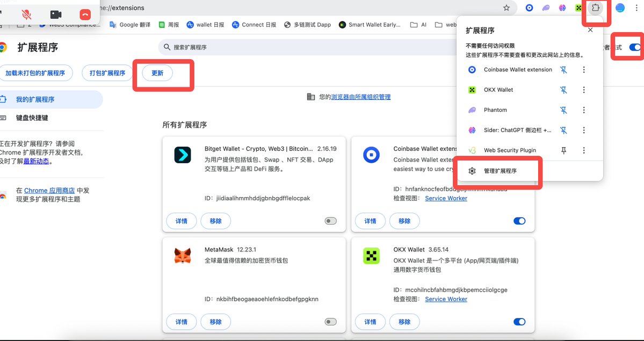Disable the Coinbase Wallet extension switch
644x341 pixels.
519,221
